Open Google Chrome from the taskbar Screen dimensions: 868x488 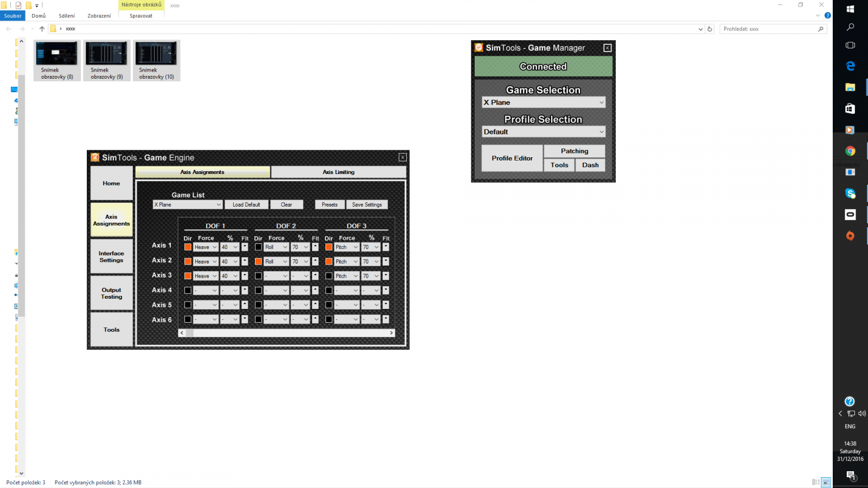click(x=850, y=151)
